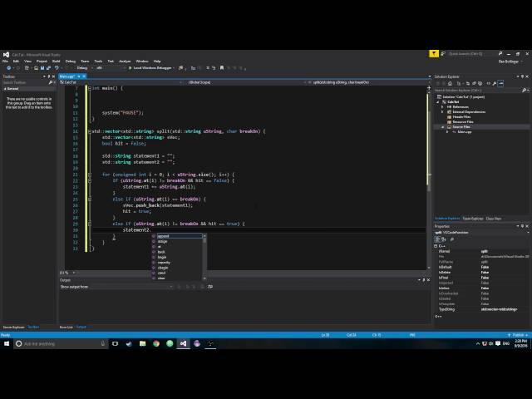
Task: Click the editor zoom level percentage box
Action: (x=65, y=272)
